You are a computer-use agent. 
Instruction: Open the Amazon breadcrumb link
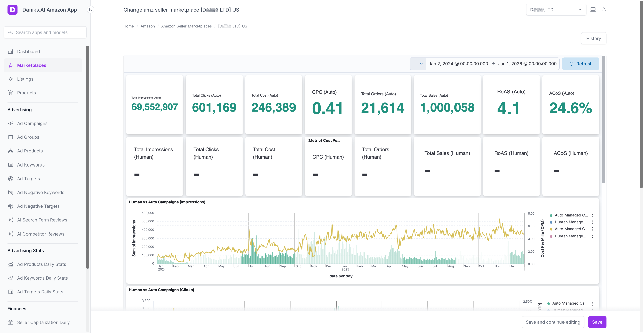(148, 26)
